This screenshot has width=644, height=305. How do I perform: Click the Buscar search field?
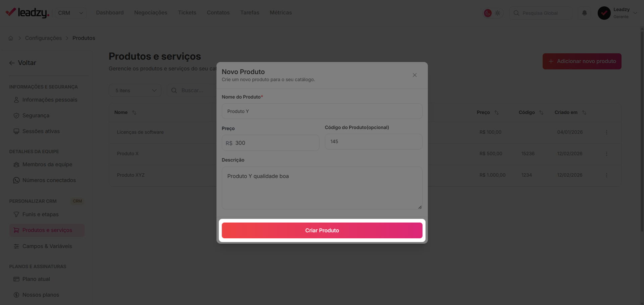point(192,90)
